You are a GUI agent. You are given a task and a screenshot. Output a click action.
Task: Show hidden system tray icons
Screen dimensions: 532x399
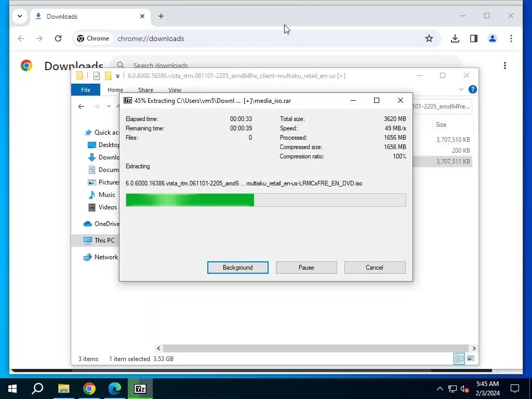tap(440, 389)
